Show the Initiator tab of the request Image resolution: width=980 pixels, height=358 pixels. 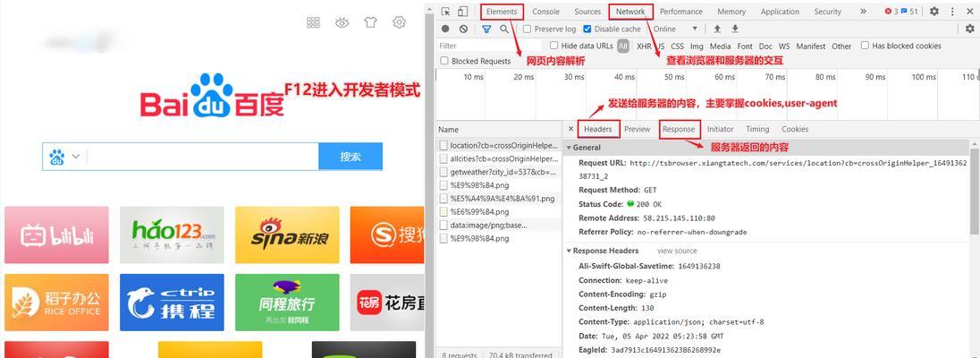tap(720, 129)
